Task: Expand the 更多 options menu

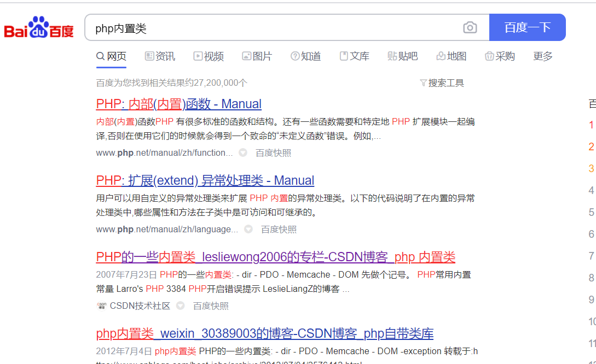Action: tap(542, 56)
